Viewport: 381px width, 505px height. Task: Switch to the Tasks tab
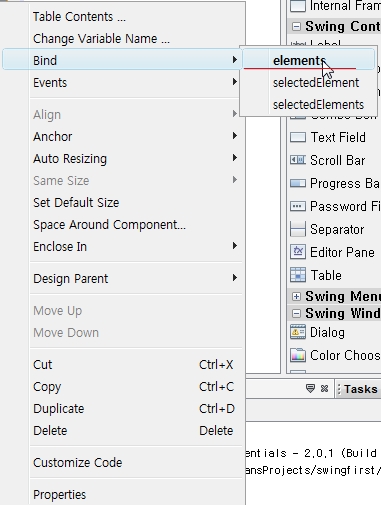pos(358,389)
